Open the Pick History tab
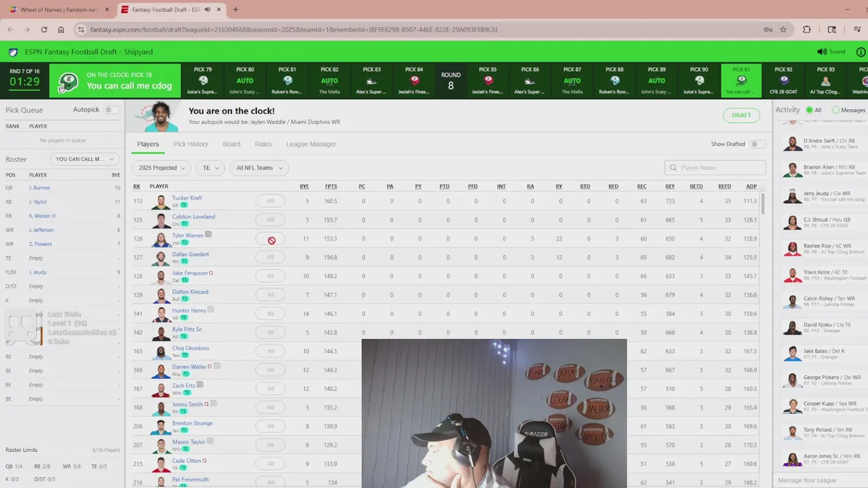 coord(191,144)
